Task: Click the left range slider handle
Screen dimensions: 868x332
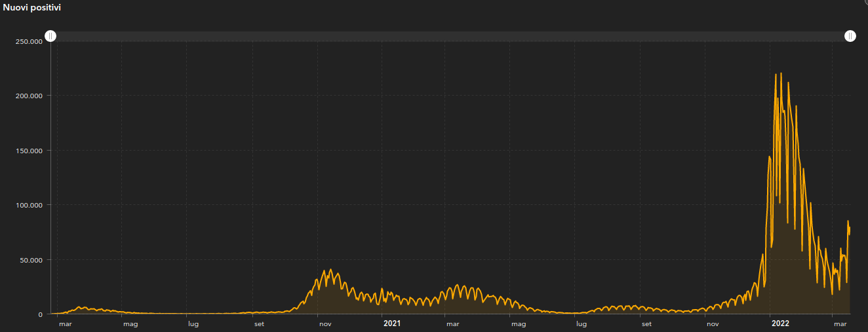Action: pos(50,36)
